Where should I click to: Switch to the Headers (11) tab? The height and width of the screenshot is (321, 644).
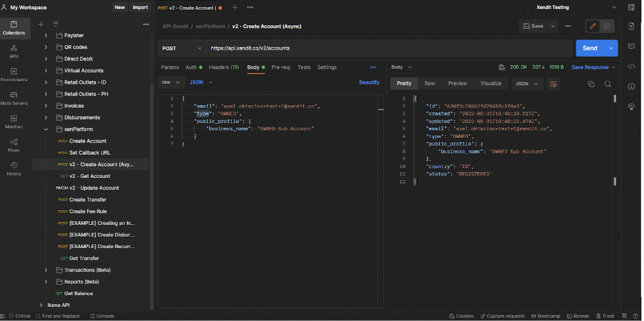[x=224, y=67]
